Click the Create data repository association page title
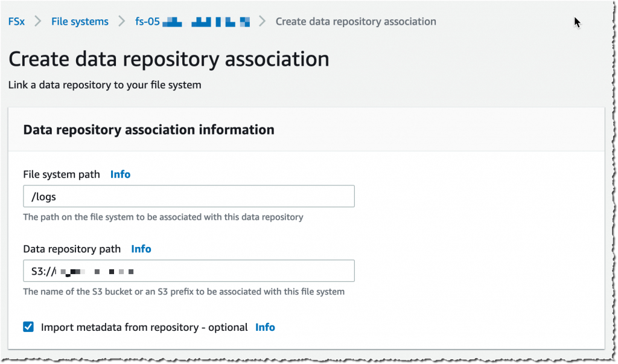 point(169,59)
